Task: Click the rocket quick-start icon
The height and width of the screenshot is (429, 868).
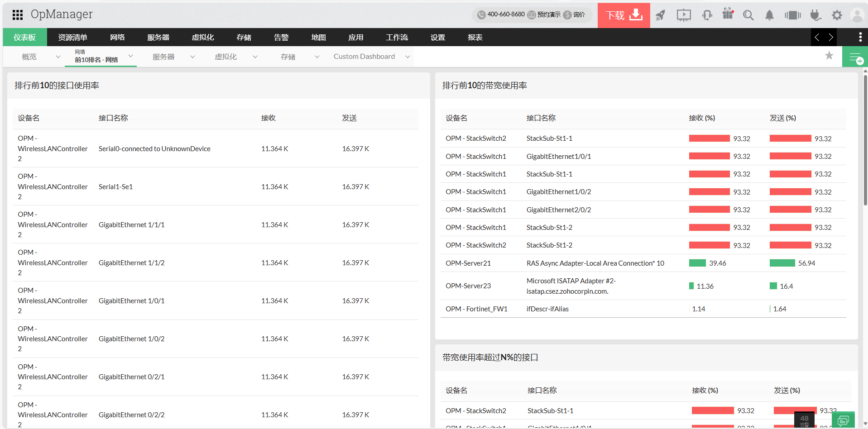Action: pos(661,15)
